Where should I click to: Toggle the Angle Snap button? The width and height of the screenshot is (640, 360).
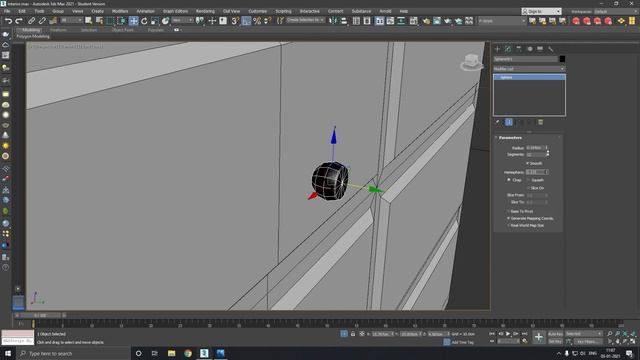tap(246, 20)
